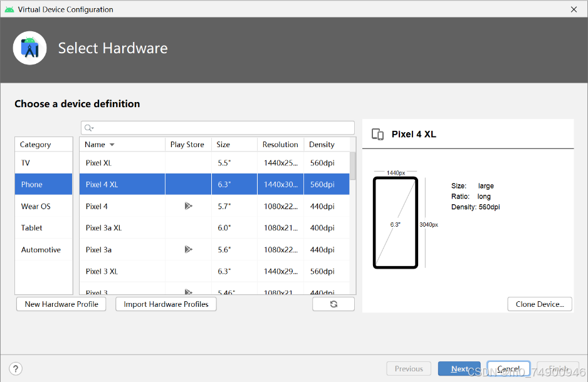Image resolution: width=588 pixels, height=382 pixels.
Task: Click the search magnifier icon in search field
Action: (88, 128)
